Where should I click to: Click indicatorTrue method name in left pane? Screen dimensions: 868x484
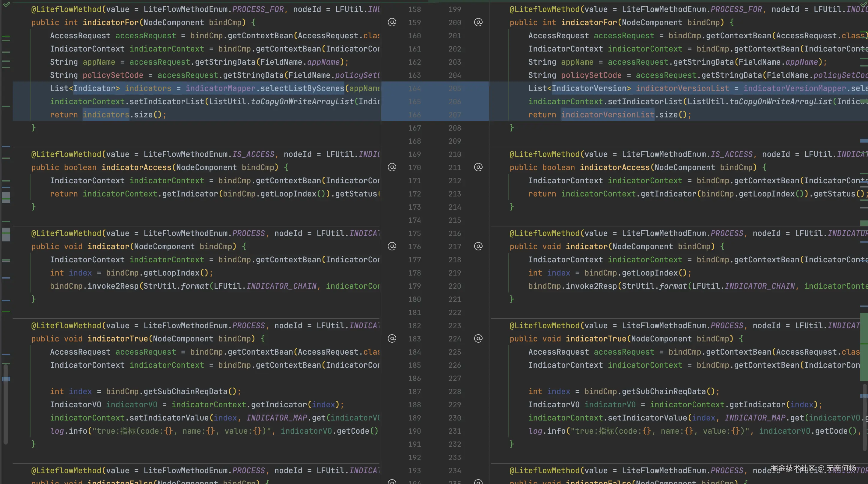point(117,339)
